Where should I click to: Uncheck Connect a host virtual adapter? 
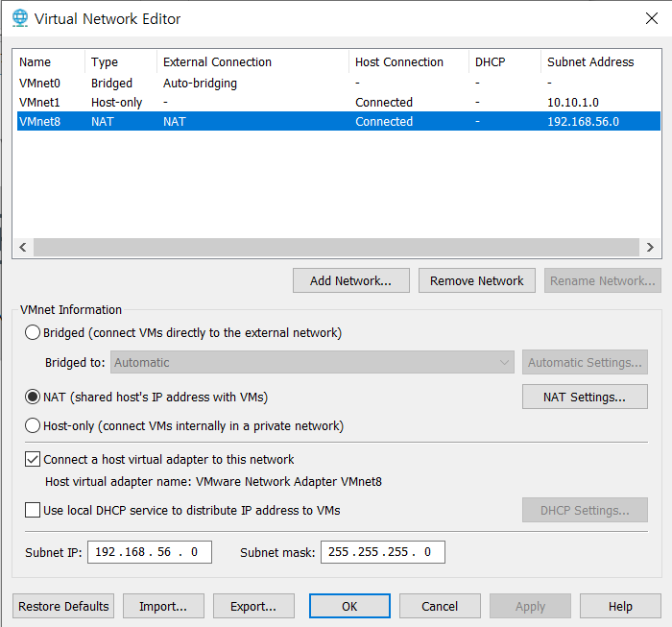pyautogui.click(x=33, y=459)
